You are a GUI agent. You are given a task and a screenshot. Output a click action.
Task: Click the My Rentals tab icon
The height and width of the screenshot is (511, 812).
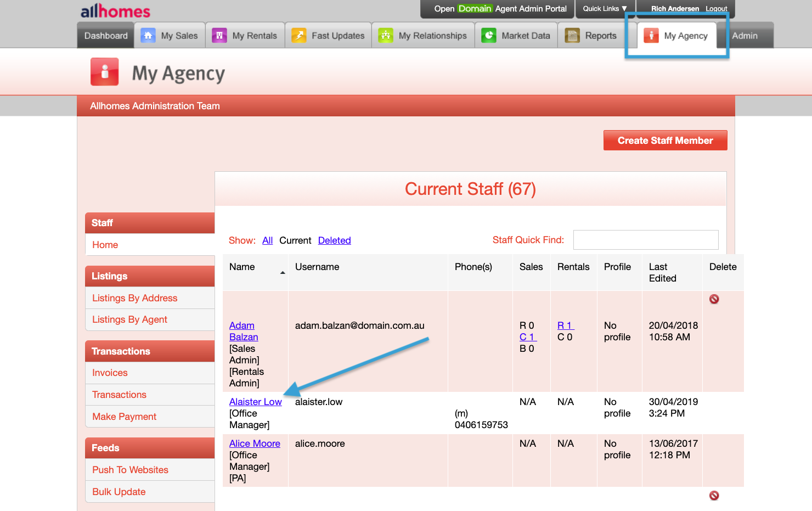(x=219, y=35)
